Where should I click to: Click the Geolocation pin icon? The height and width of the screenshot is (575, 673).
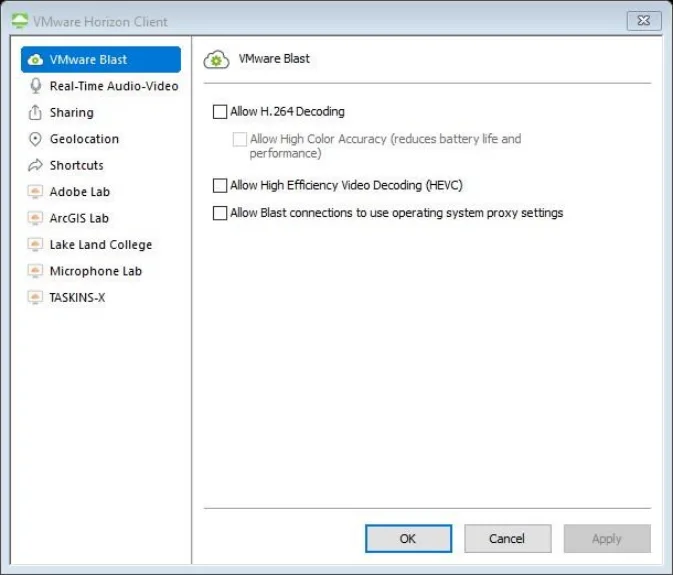tap(35, 139)
